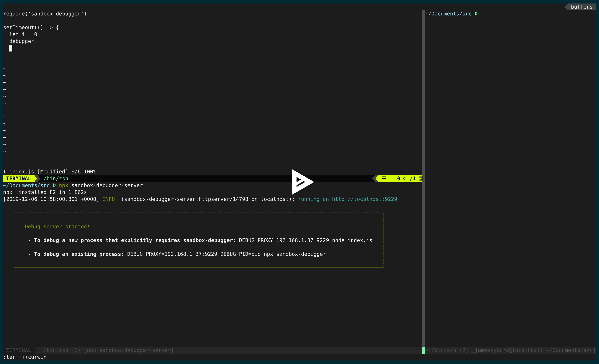Screen dimensions: 599x364
Task: Click the large white play button overlay
Action: tap(302, 182)
